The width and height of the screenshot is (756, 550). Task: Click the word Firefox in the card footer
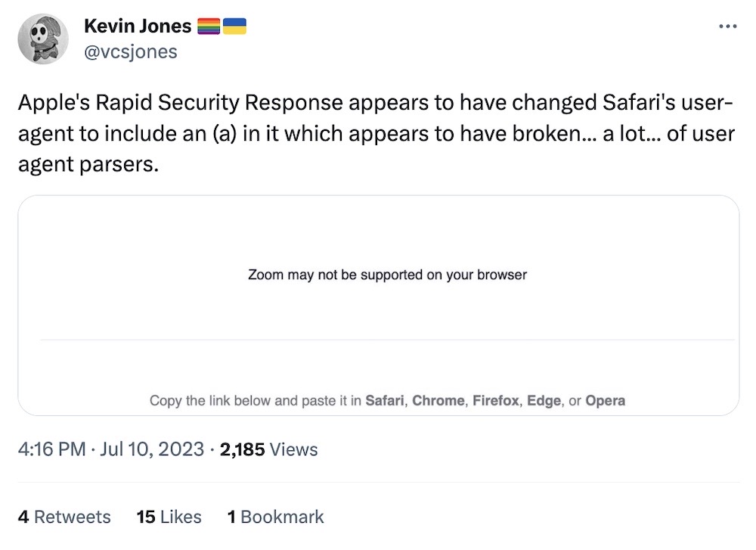click(x=494, y=401)
